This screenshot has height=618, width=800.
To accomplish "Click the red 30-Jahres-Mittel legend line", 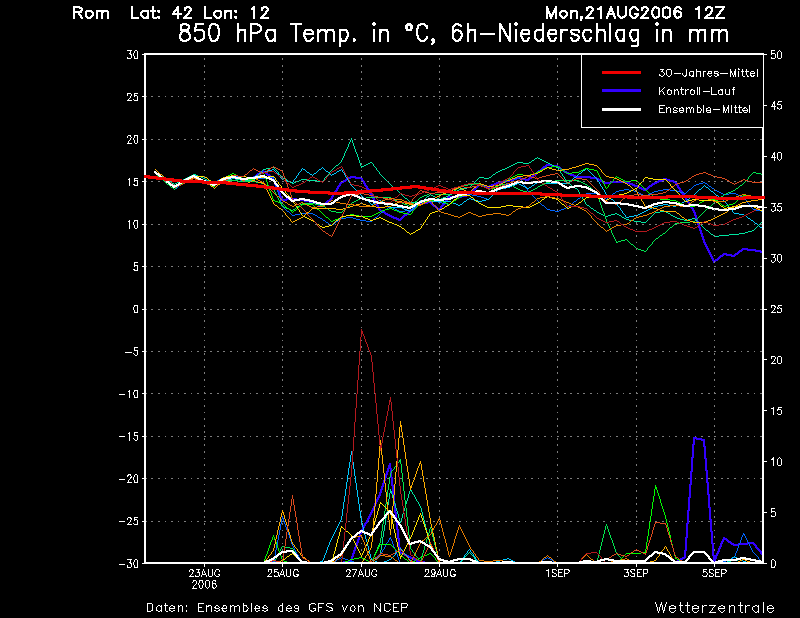I will [x=622, y=73].
